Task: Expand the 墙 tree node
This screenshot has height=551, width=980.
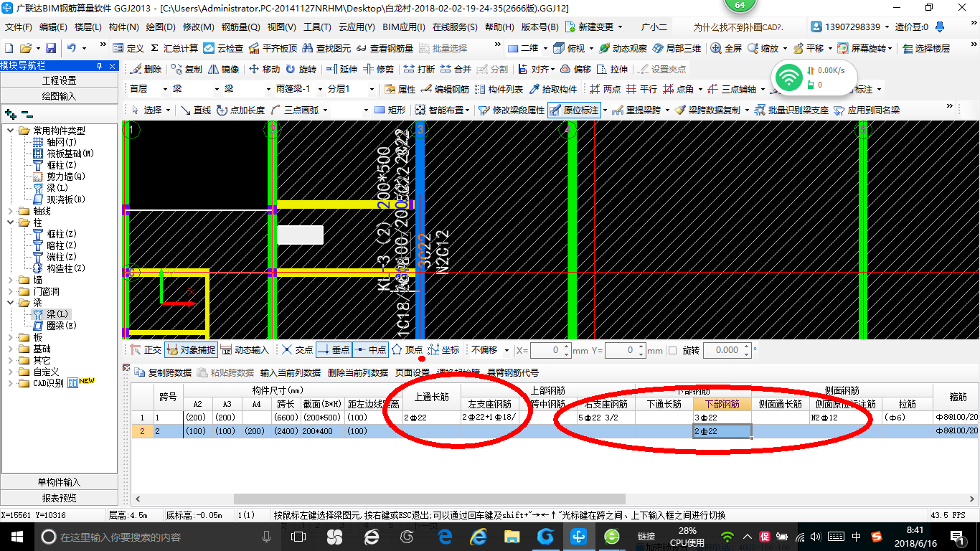Action: coord(10,280)
